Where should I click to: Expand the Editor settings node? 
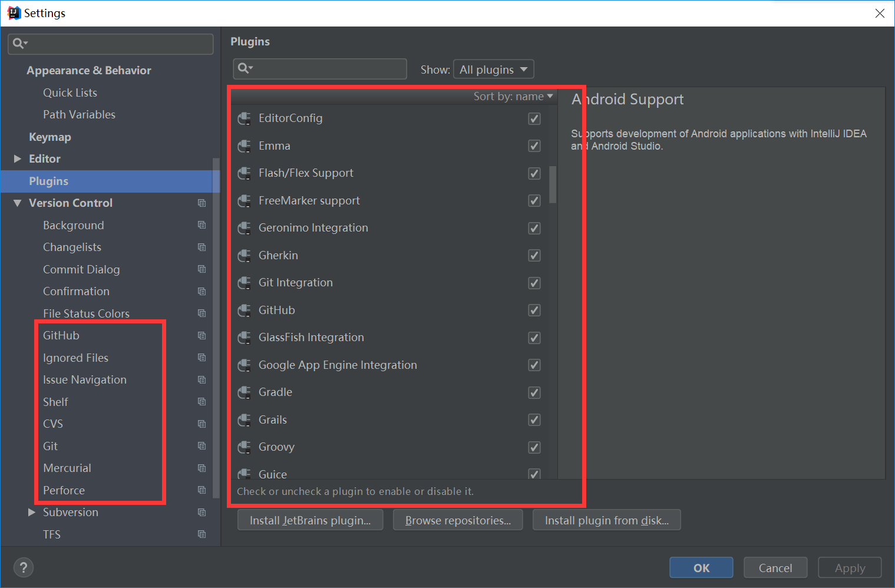pos(18,159)
